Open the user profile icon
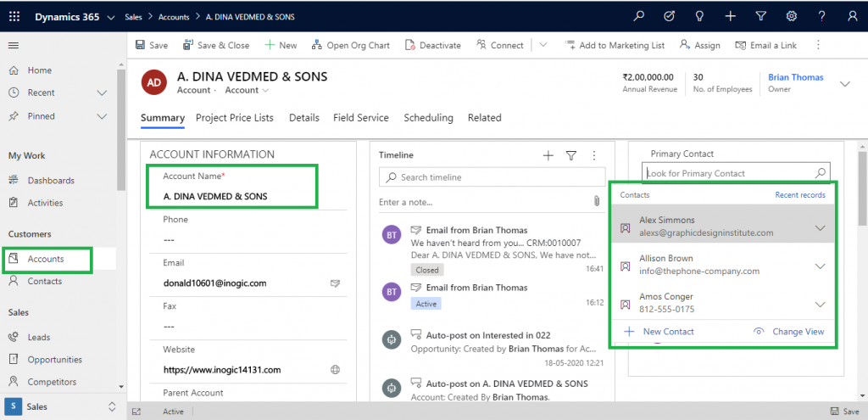The height and width of the screenshot is (420, 868). point(853,17)
